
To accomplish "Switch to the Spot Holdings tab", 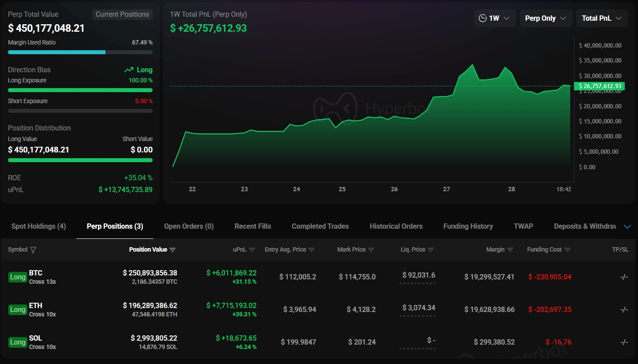I will (38, 226).
